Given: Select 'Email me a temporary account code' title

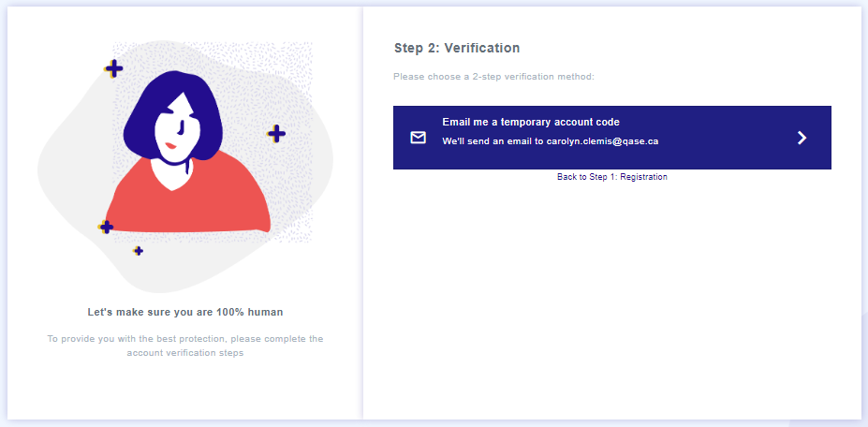Looking at the screenshot, I should [530, 122].
